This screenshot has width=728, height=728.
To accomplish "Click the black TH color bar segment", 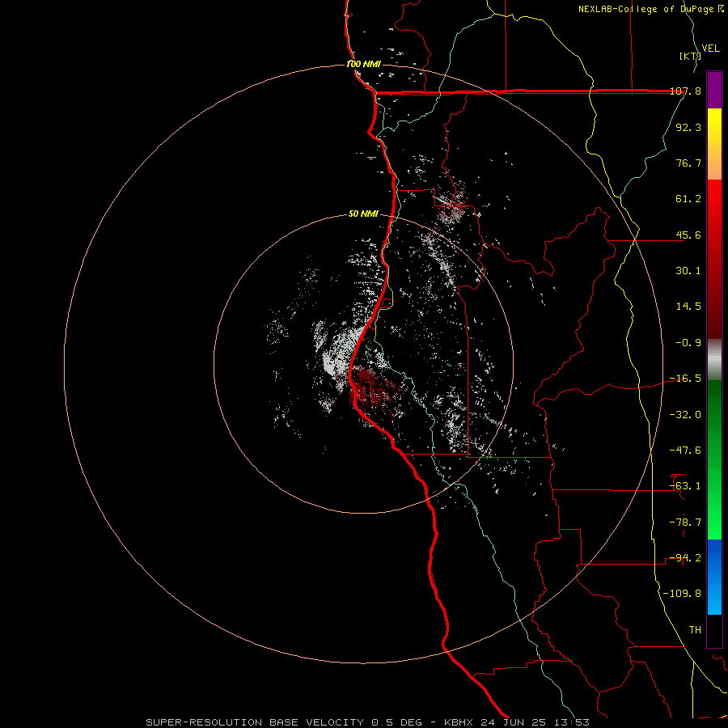I will pos(714,631).
